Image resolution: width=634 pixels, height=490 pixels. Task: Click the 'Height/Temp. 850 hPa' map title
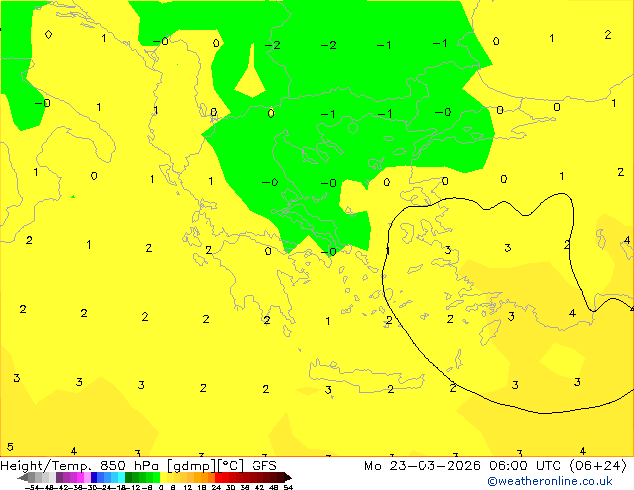[x=80, y=466]
